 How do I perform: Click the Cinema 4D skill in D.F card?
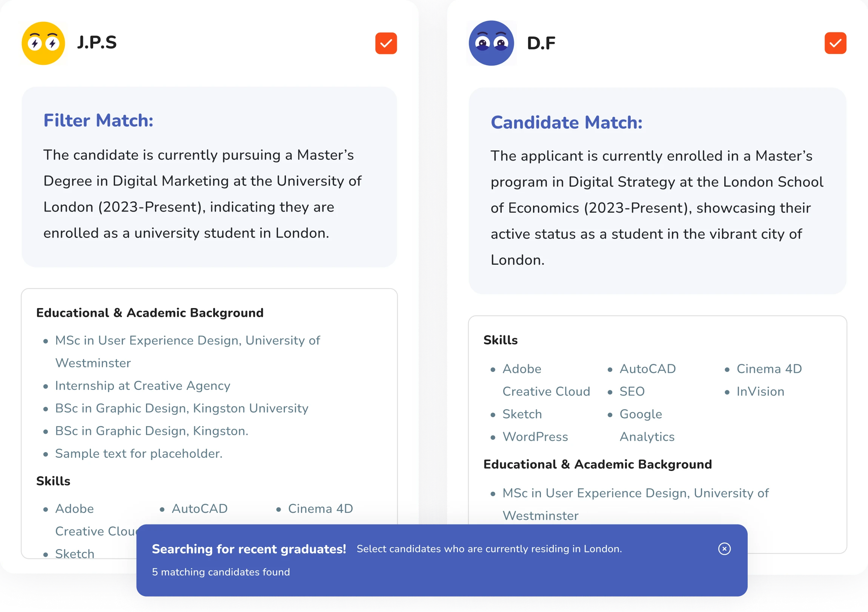point(768,368)
